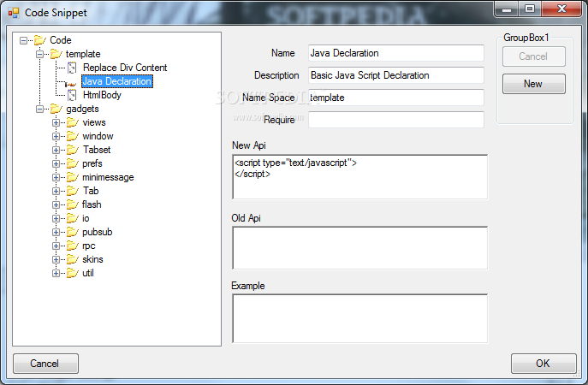The width and height of the screenshot is (588, 385).
Task: Click into the Description field
Action: (x=396, y=75)
